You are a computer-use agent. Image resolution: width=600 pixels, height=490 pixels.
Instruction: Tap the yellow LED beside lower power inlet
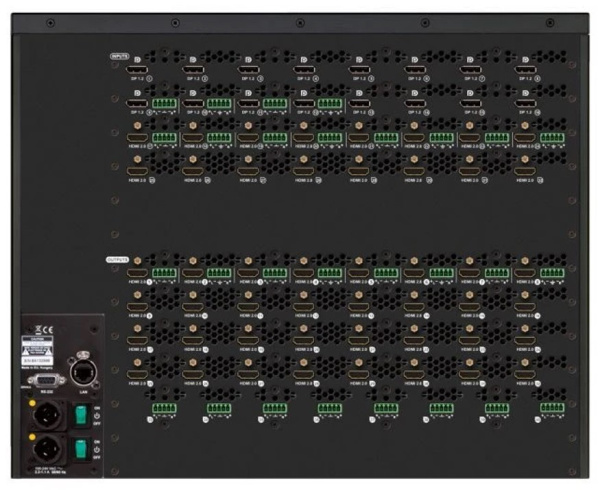[32, 437]
